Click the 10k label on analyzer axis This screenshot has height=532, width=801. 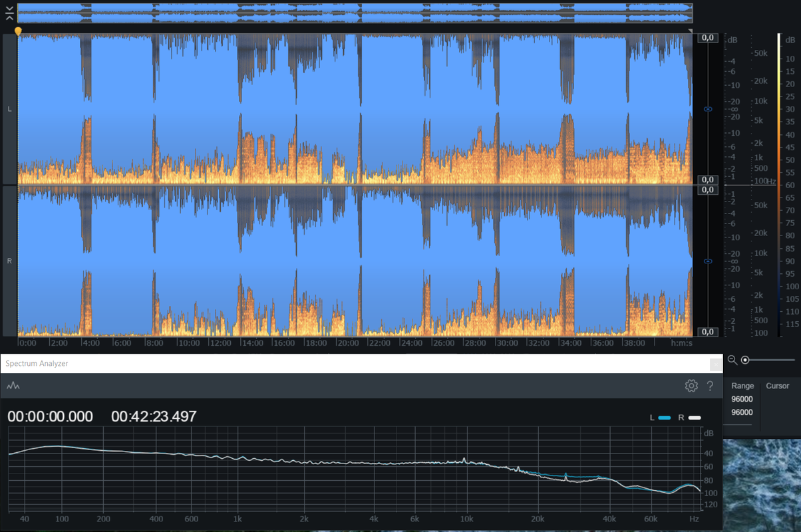pyautogui.click(x=467, y=519)
